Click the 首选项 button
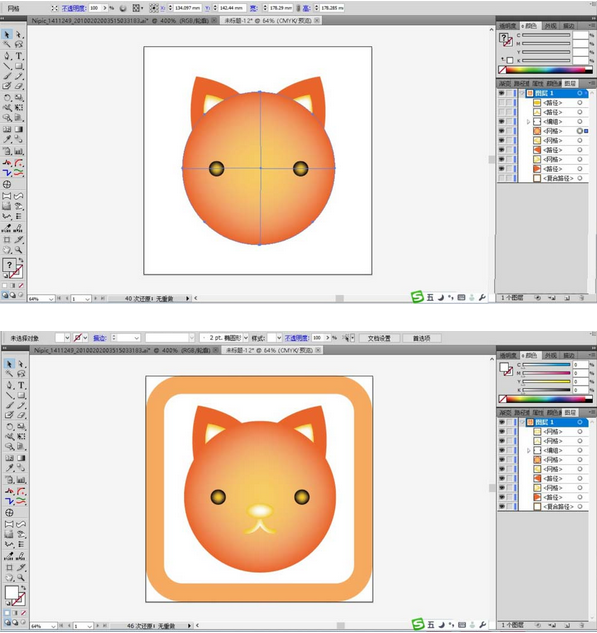This screenshot has height=633, width=597. 421,338
